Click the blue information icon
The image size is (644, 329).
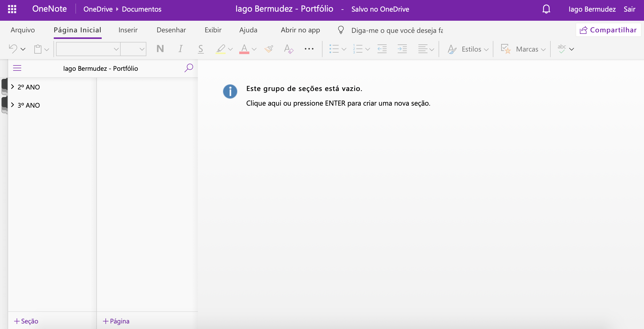[230, 91]
